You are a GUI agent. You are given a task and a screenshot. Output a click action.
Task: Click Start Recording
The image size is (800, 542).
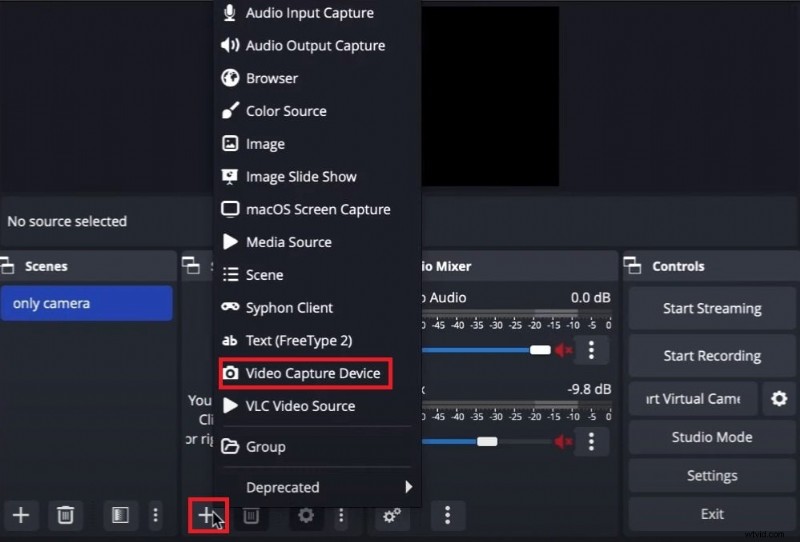(x=712, y=356)
